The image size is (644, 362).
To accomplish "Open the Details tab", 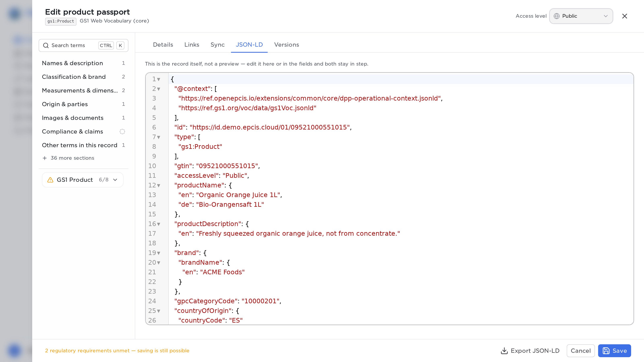I will click(x=163, y=45).
